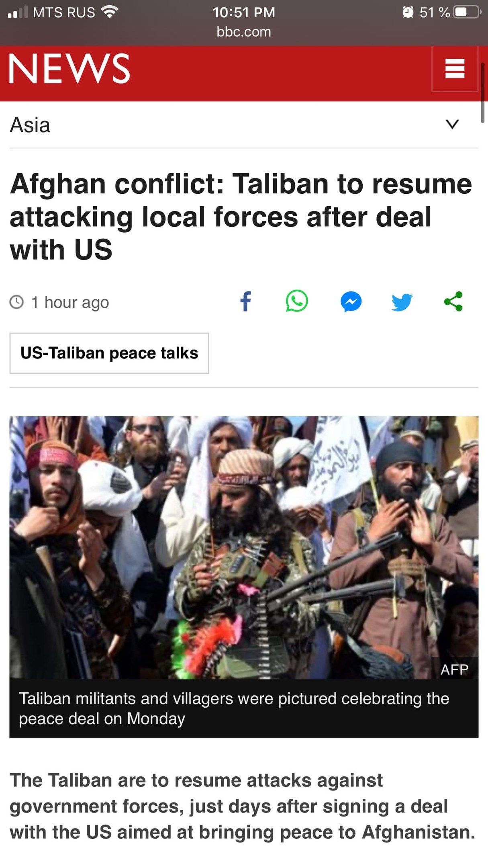The height and width of the screenshot is (868, 488).
Task: Tweet the article with Twitter icon
Action: 402,302
